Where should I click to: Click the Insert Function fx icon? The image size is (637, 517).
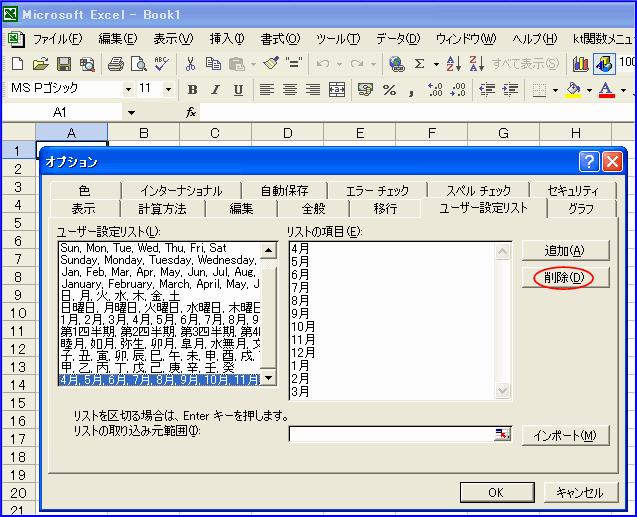[191, 112]
